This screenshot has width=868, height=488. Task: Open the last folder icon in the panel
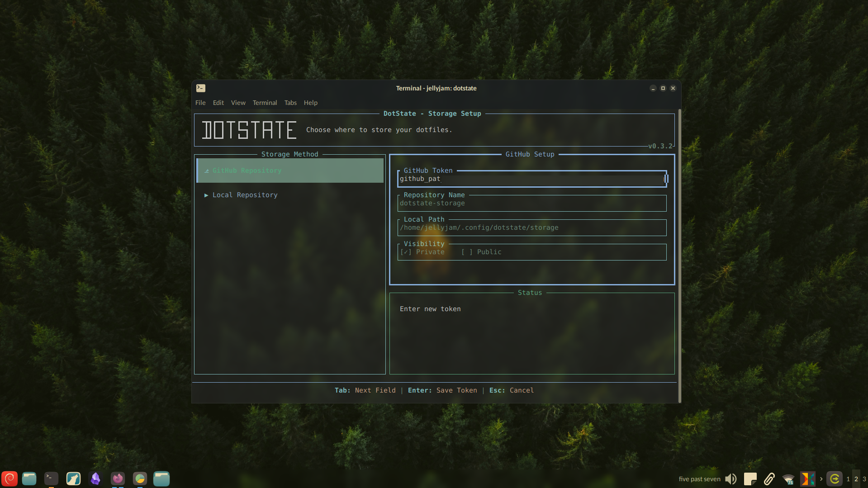coord(161,479)
